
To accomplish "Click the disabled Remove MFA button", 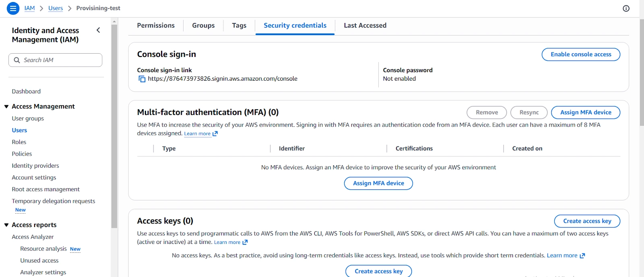I will coord(487,112).
